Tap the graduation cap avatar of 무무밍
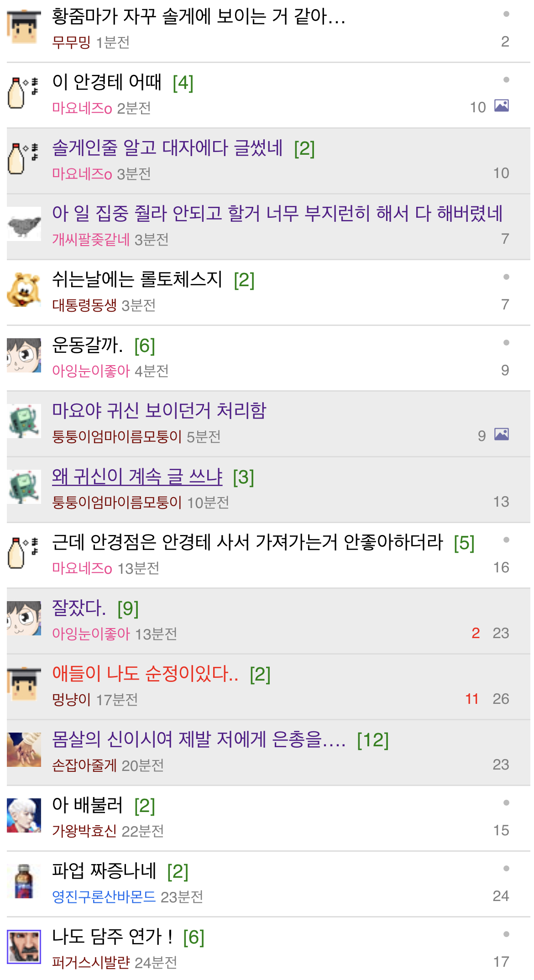The width and height of the screenshot is (534, 980). point(24,27)
